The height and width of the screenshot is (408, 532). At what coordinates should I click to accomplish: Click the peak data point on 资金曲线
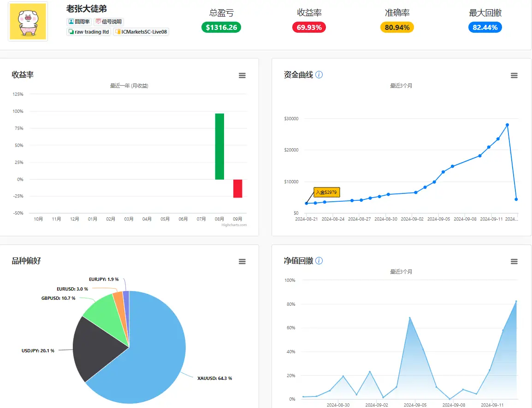coord(507,125)
